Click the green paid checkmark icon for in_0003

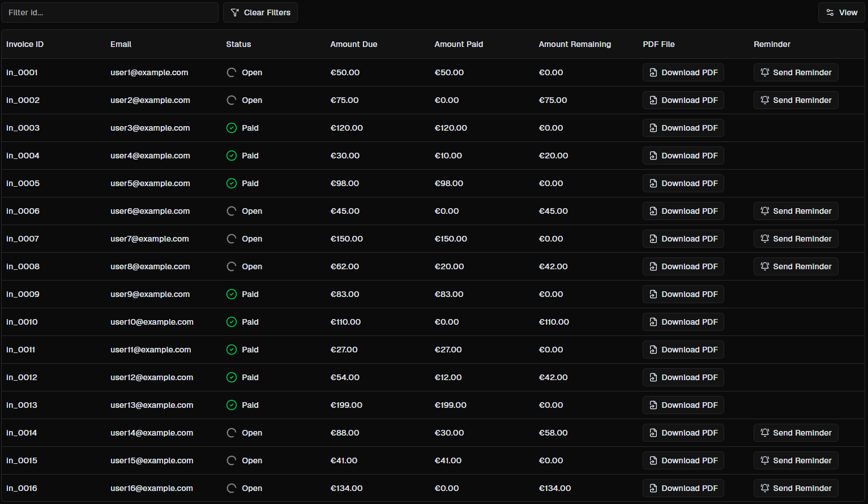point(232,128)
